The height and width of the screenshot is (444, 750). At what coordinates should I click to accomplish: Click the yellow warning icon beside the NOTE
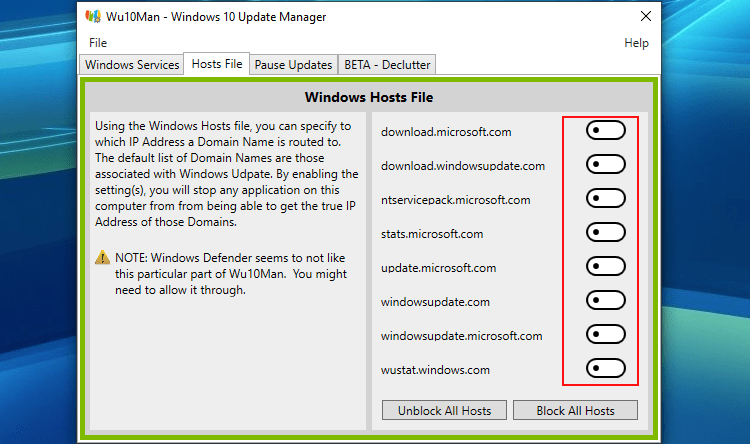(x=102, y=257)
